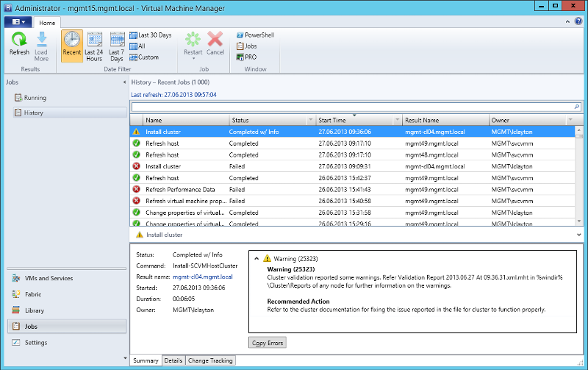Open the mgmt-cl04.mgmt.local result link

(x=203, y=277)
